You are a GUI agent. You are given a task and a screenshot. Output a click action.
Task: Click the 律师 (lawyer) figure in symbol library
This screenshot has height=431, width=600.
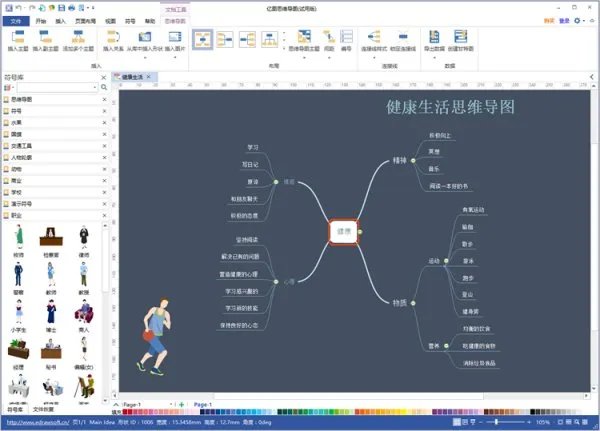[84, 237]
